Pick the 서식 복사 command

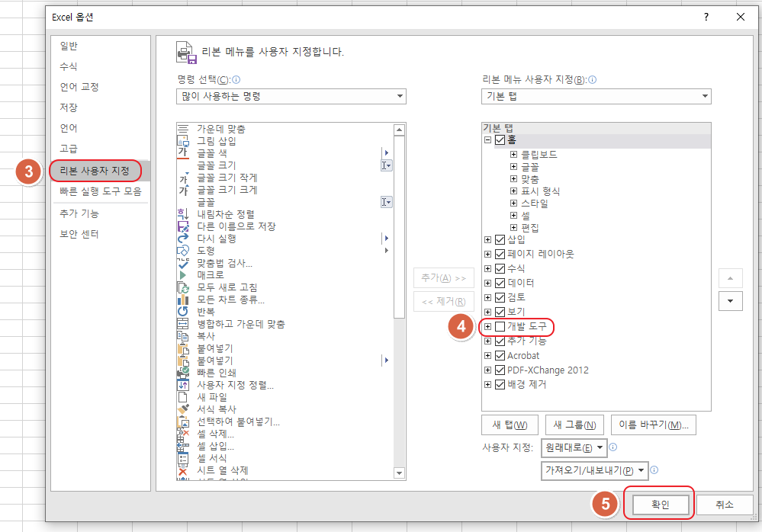click(210, 409)
